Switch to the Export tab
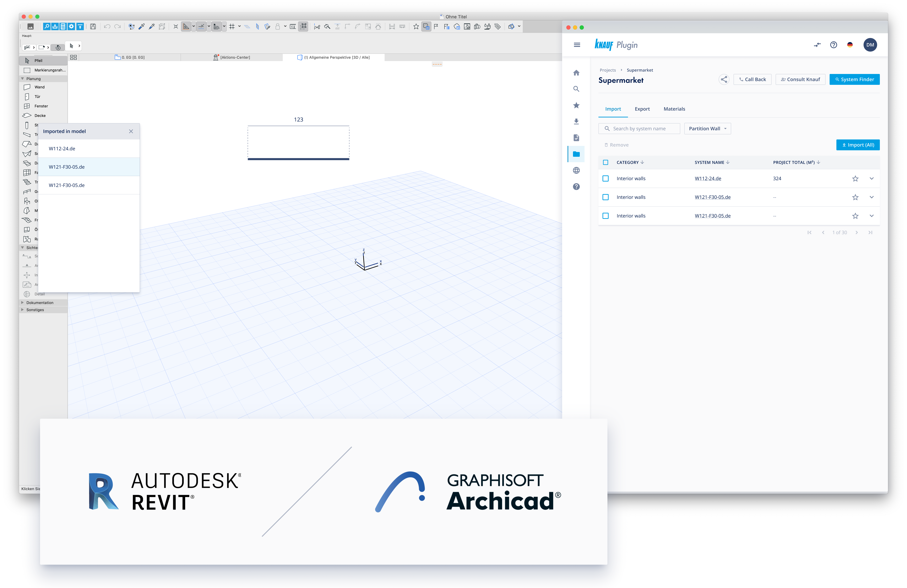Screen dimensions: 907x588 (x=642, y=109)
